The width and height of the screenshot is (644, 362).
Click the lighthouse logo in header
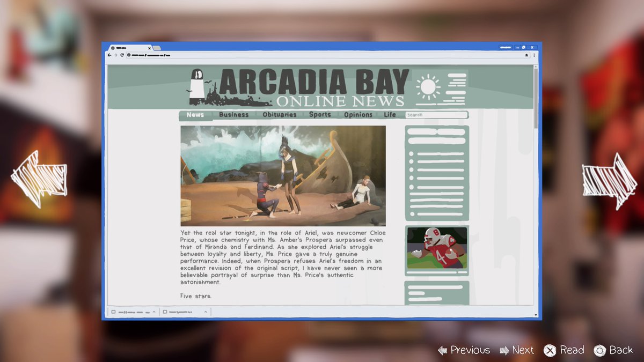point(197,86)
